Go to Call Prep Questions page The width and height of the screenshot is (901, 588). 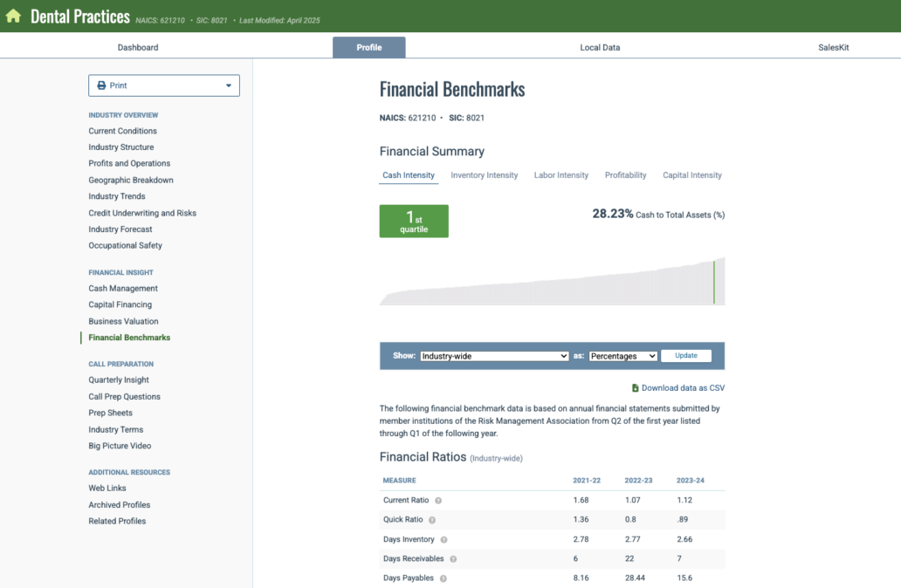pyautogui.click(x=124, y=396)
